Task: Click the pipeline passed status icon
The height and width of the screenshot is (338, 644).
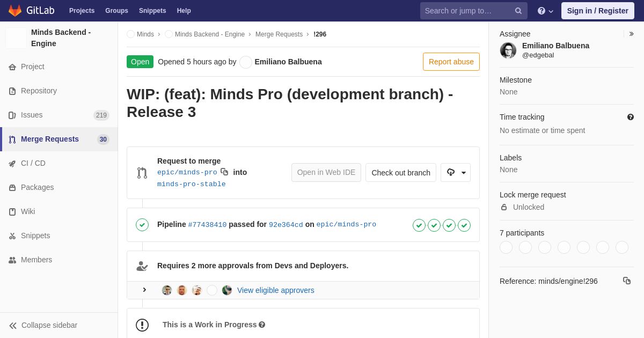Action: (x=142, y=225)
